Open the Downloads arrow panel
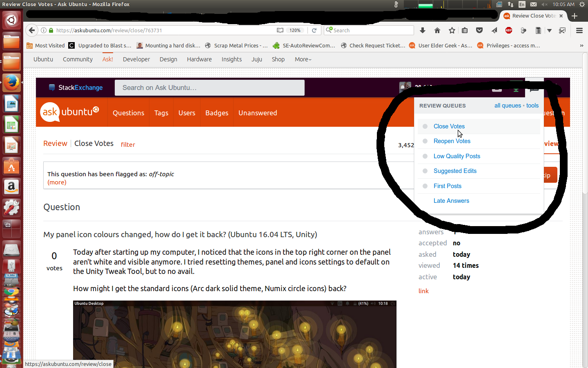 point(423,30)
